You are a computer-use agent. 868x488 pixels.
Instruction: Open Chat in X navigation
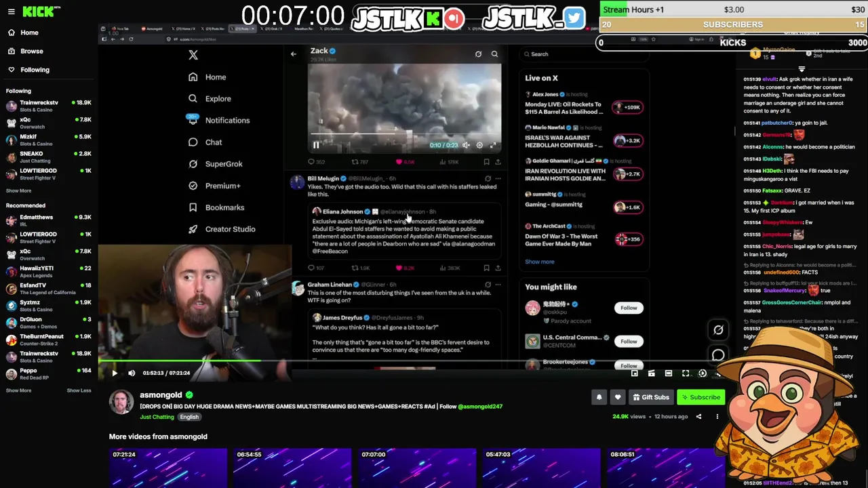tap(205, 142)
